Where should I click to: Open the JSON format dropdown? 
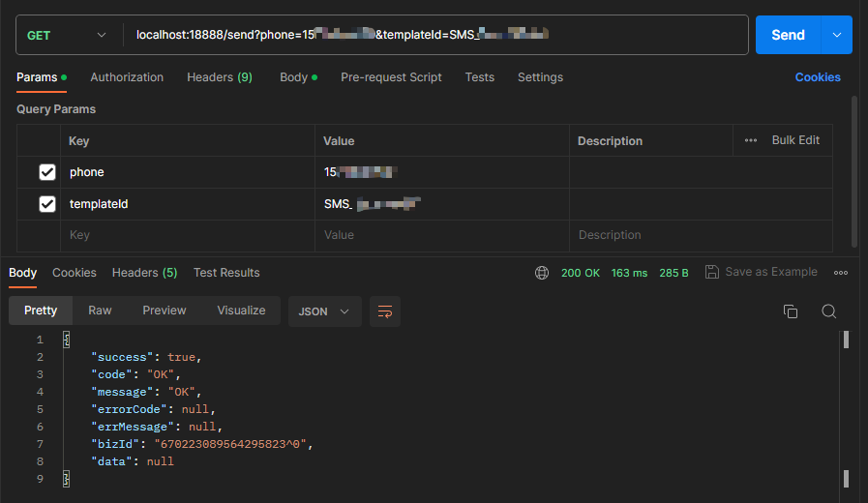coord(324,311)
